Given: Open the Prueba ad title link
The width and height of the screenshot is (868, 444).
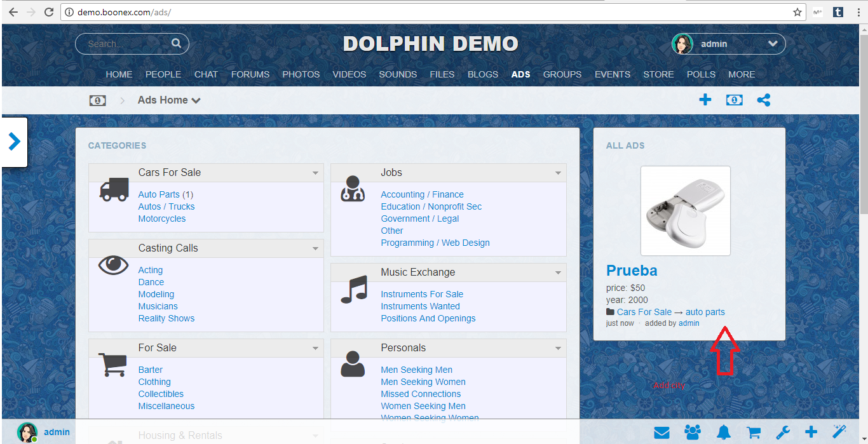Looking at the screenshot, I should 632,271.
